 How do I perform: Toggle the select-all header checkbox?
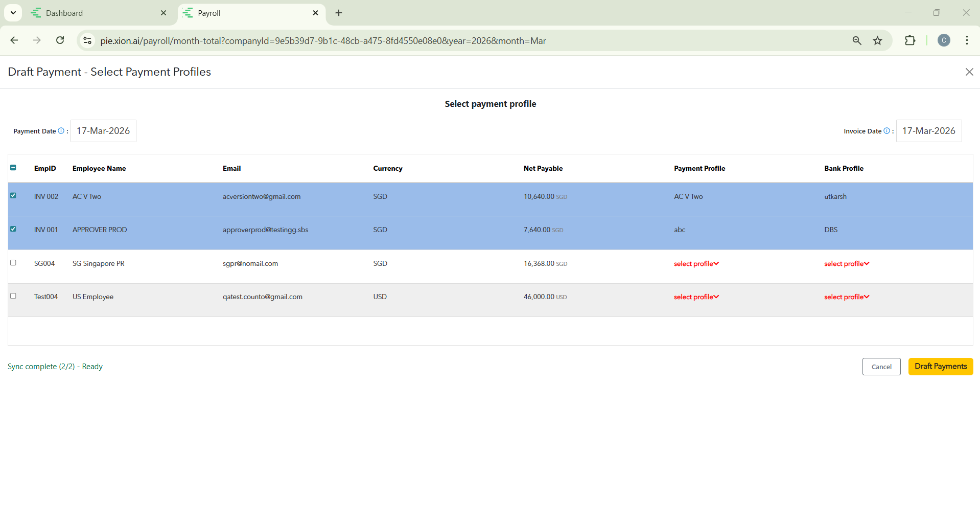click(x=13, y=168)
